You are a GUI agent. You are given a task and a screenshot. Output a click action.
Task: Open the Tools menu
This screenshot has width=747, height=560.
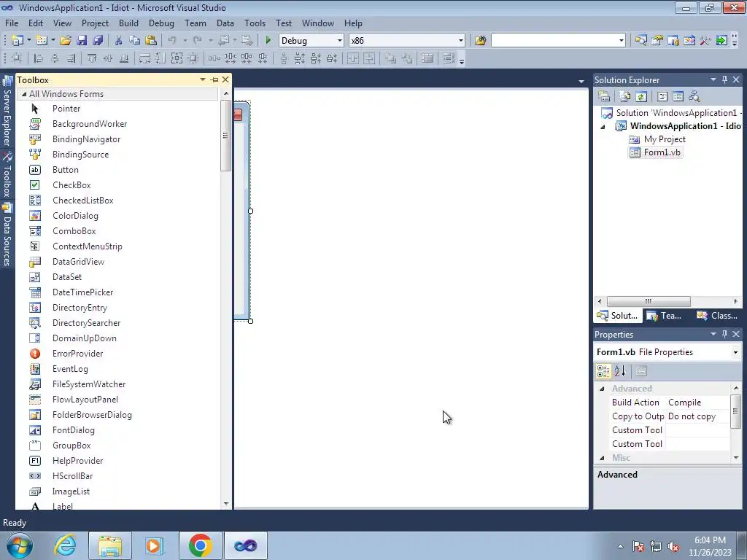pos(255,23)
